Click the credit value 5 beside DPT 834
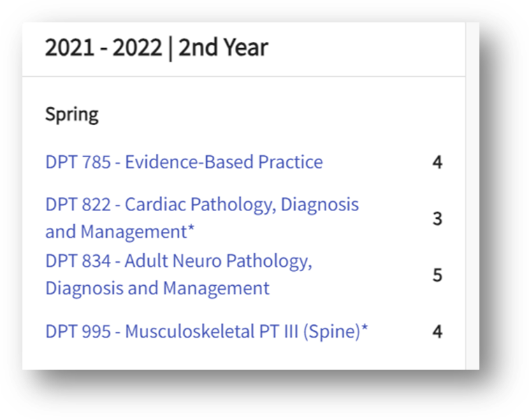The width and height of the screenshot is (529, 420). [x=437, y=275]
